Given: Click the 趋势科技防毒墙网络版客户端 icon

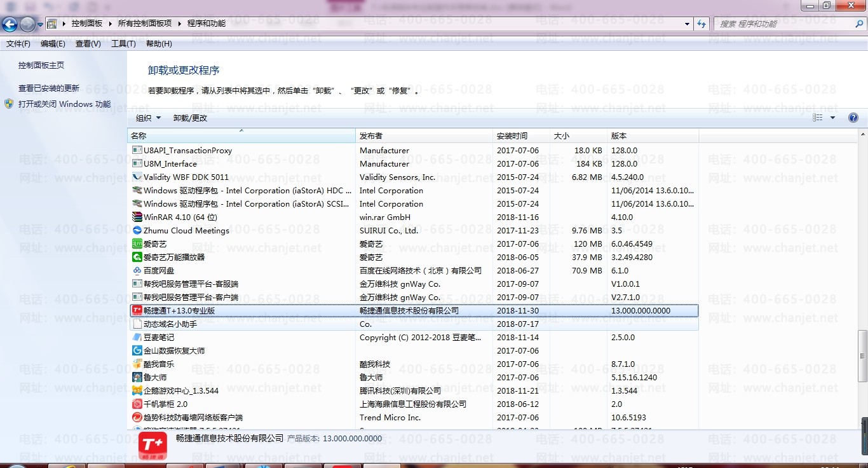Looking at the screenshot, I should coord(137,418).
